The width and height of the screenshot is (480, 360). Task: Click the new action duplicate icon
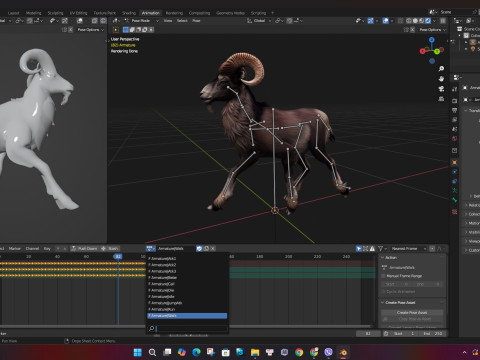(206, 249)
